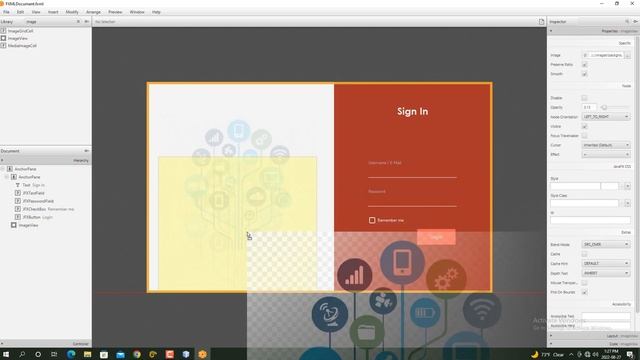The height and width of the screenshot is (360, 640).
Task: Open the Insert menu
Action: click(53, 12)
